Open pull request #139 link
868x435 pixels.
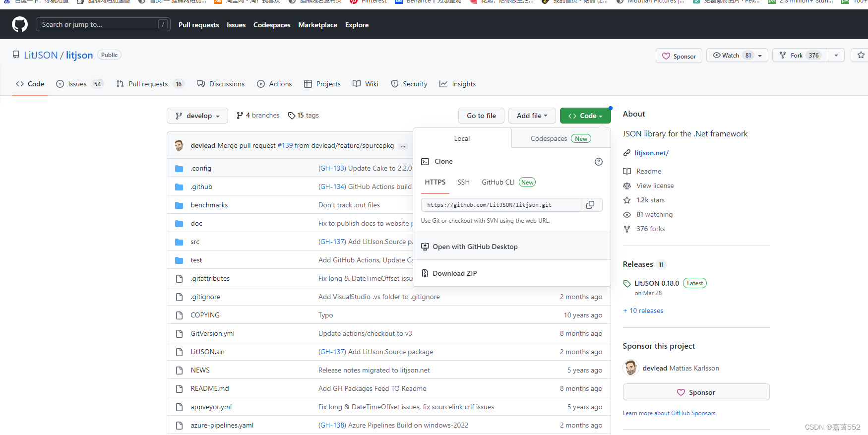[x=285, y=145]
